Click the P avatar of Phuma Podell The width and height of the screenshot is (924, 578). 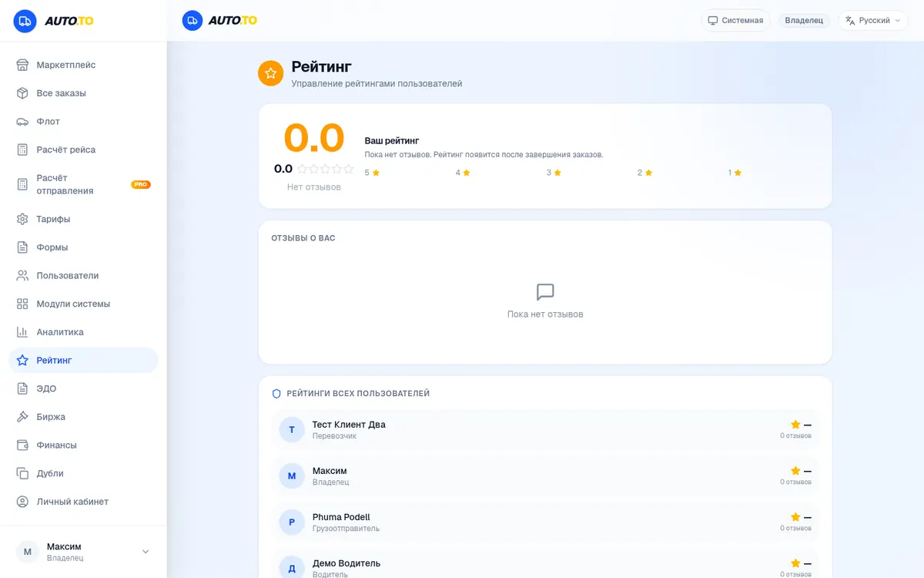tap(292, 523)
